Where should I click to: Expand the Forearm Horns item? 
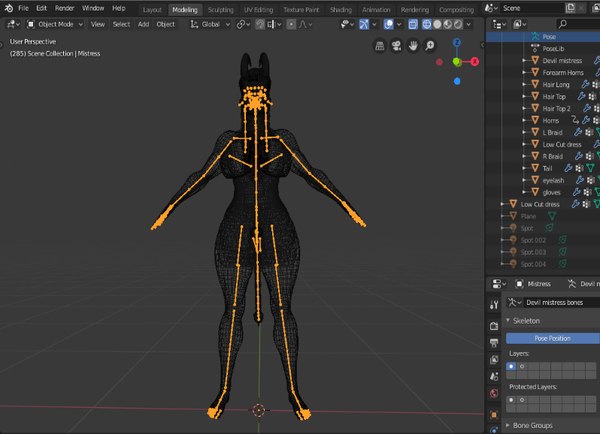(524, 72)
